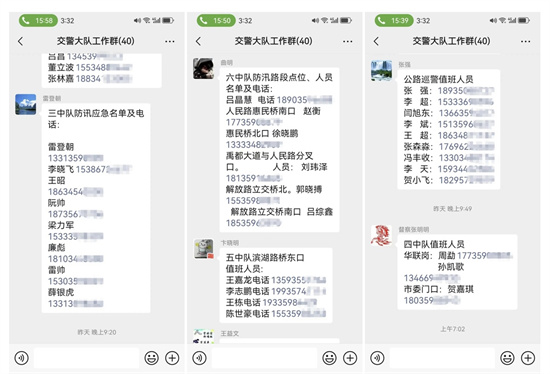Image resolution: width=550 pixels, height=374 pixels.
Task: Tap plus attachment icon in right chat
Action: pos(528,358)
